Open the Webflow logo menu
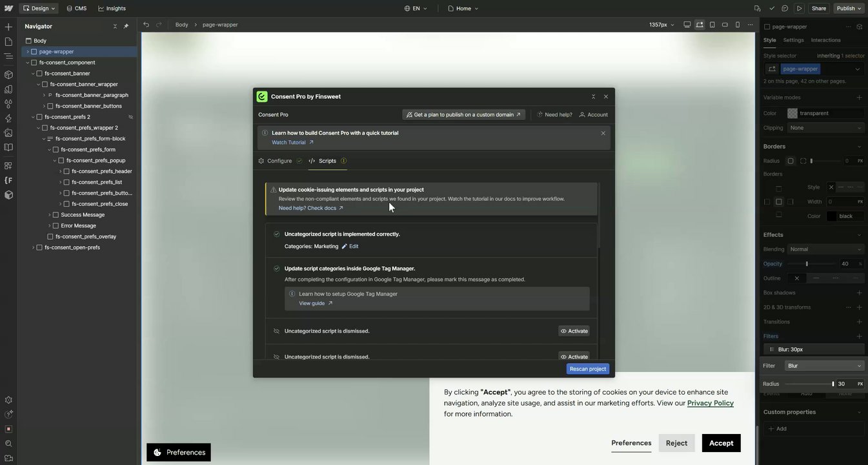 pyautogui.click(x=8, y=8)
